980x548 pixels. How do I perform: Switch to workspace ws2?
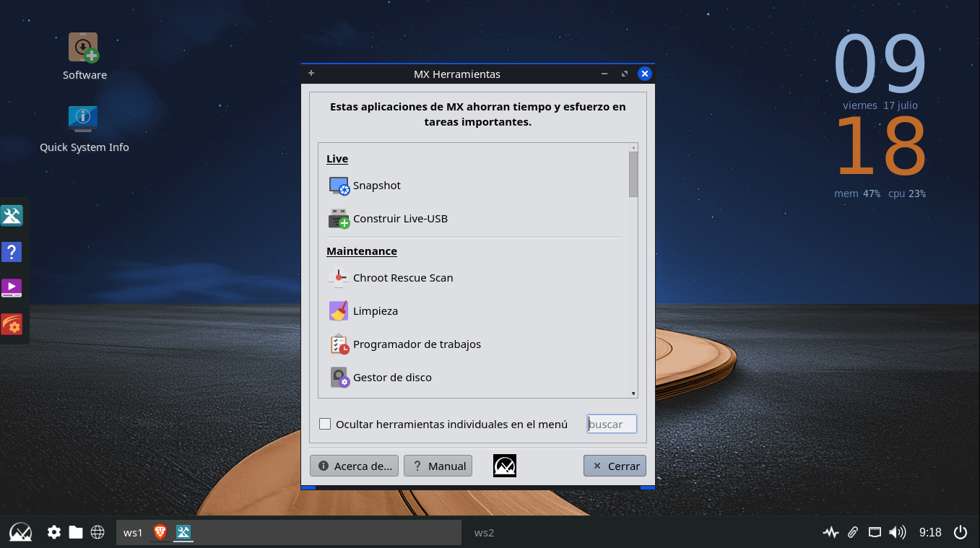point(484,533)
